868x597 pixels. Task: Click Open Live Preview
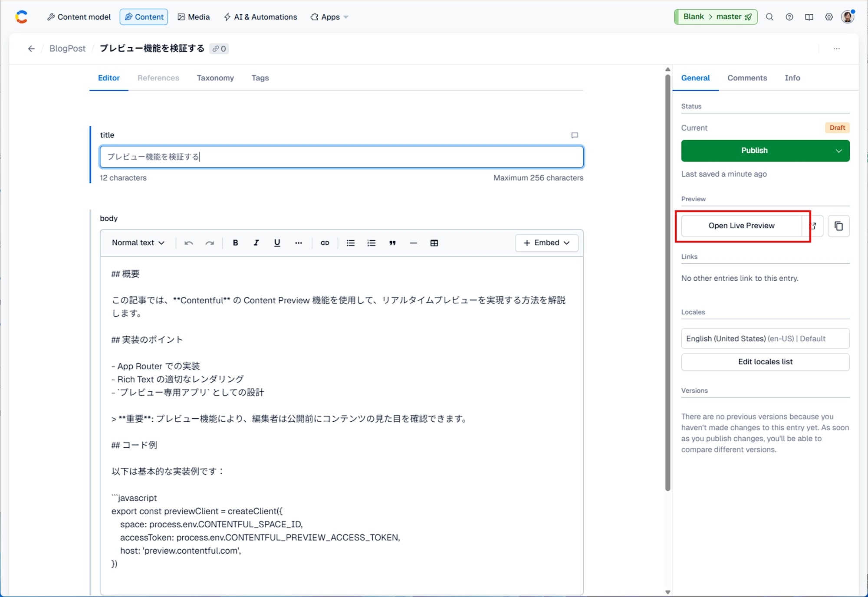pos(741,226)
